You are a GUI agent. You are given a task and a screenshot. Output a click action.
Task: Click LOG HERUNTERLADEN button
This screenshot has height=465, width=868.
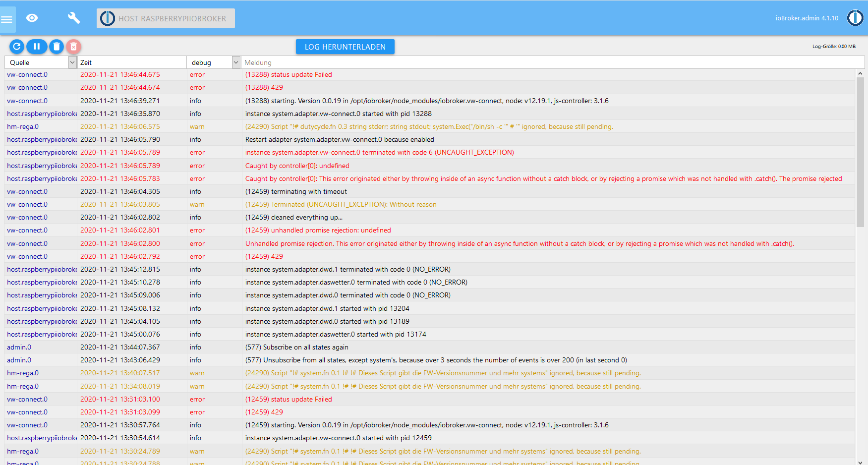click(x=345, y=47)
